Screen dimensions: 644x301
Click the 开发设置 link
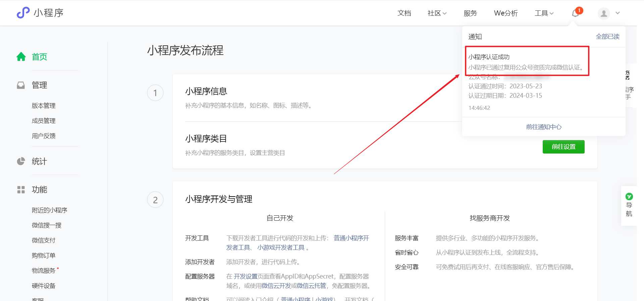click(246, 276)
